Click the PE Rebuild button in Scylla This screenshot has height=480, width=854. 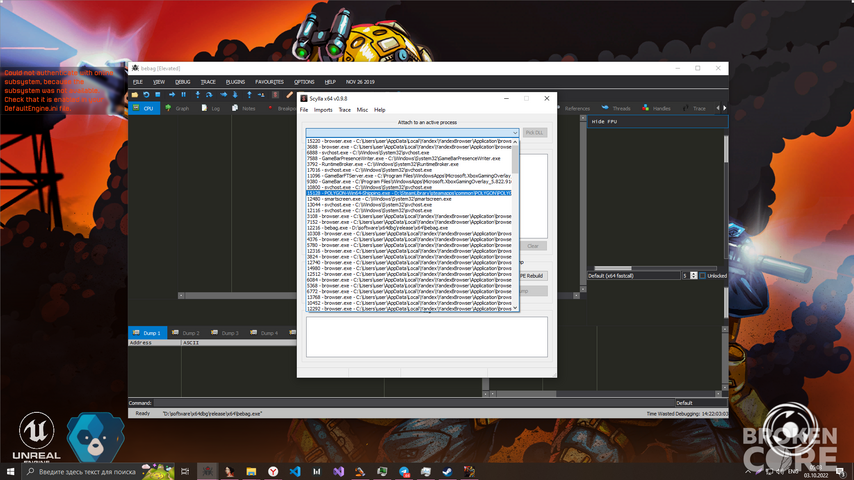[533, 276]
